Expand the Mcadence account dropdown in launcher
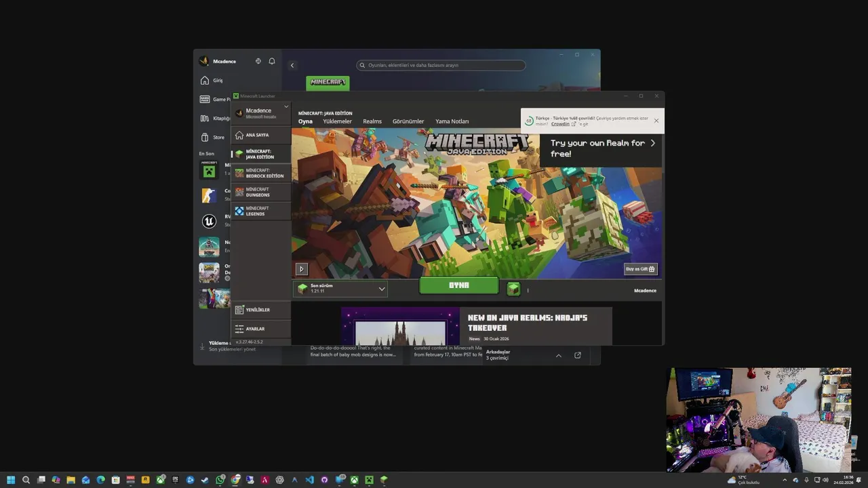The width and height of the screenshot is (868, 488). [x=286, y=106]
